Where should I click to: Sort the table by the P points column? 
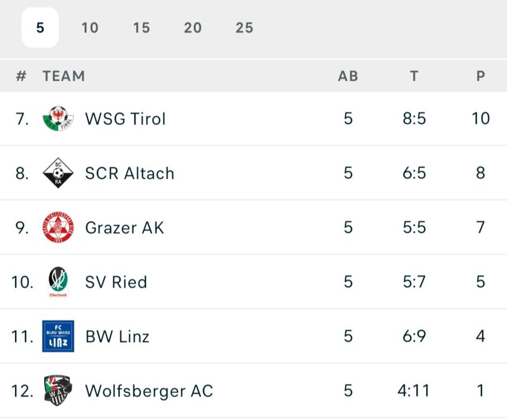click(481, 76)
